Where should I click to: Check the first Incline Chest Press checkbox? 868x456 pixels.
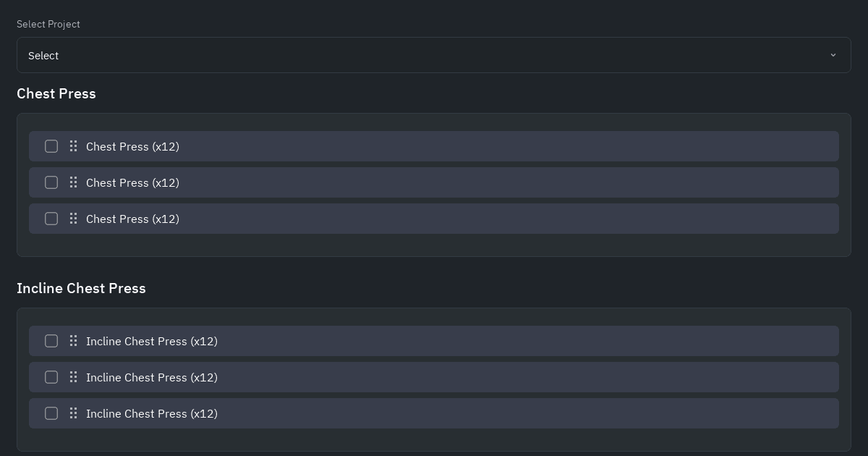[51, 341]
